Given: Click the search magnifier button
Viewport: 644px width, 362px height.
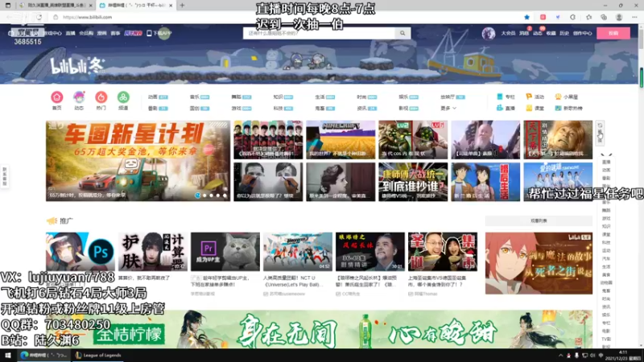Looking at the screenshot, I should point(402,33).
